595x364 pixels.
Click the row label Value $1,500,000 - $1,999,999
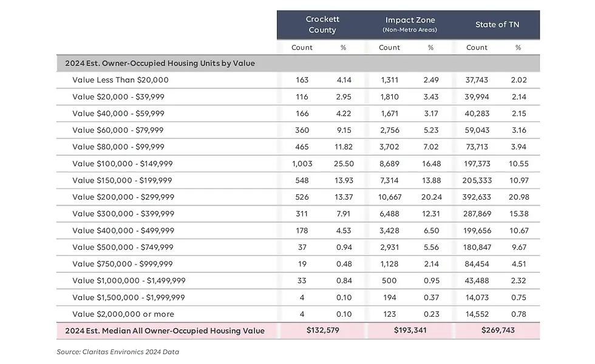coord(129,297)
